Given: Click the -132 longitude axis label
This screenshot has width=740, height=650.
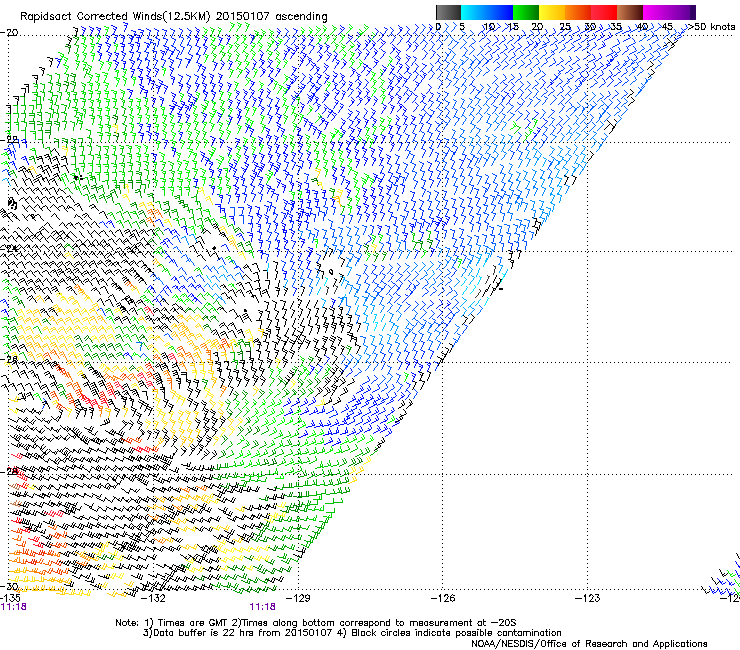Looking at the screenshot, I should (154, 598).
